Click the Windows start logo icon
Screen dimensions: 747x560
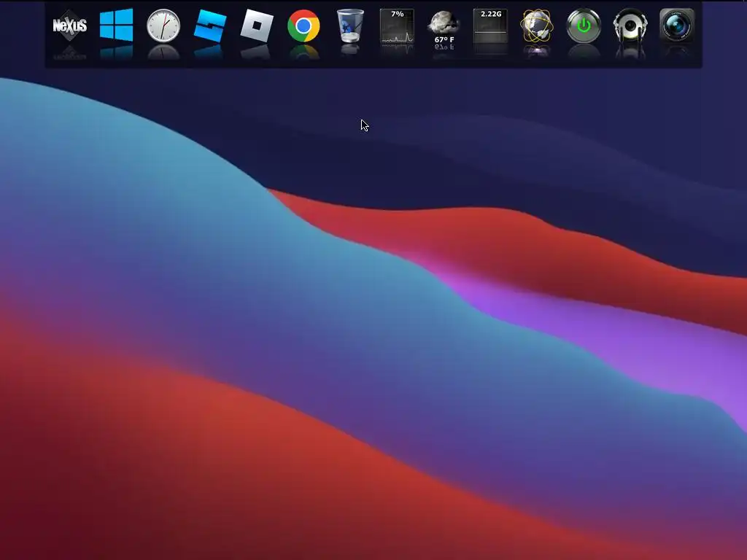(116, 26)
